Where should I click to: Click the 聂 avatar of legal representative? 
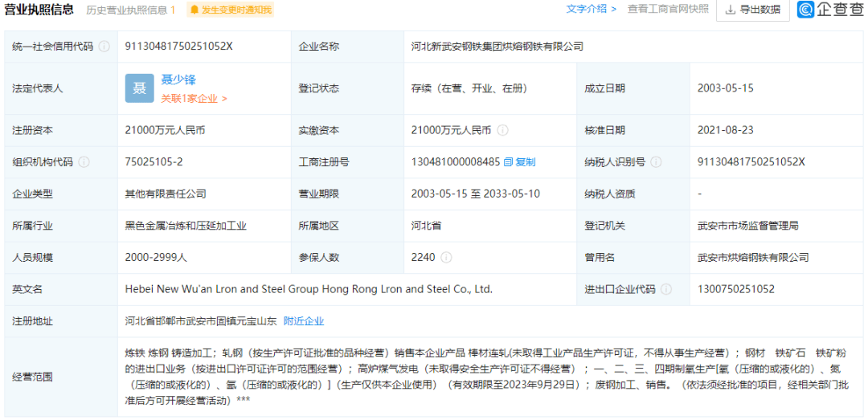tap(139, 88)
